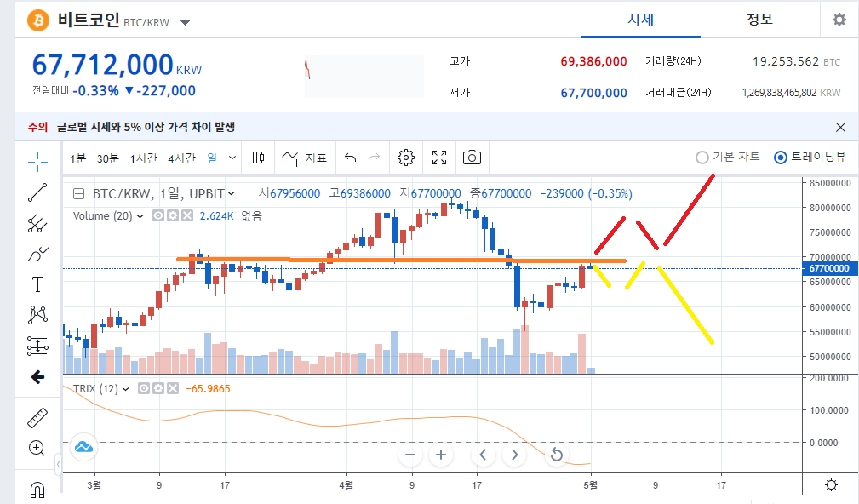
Task: Click the back arrow in left toolbar
Action: (37, 377)
